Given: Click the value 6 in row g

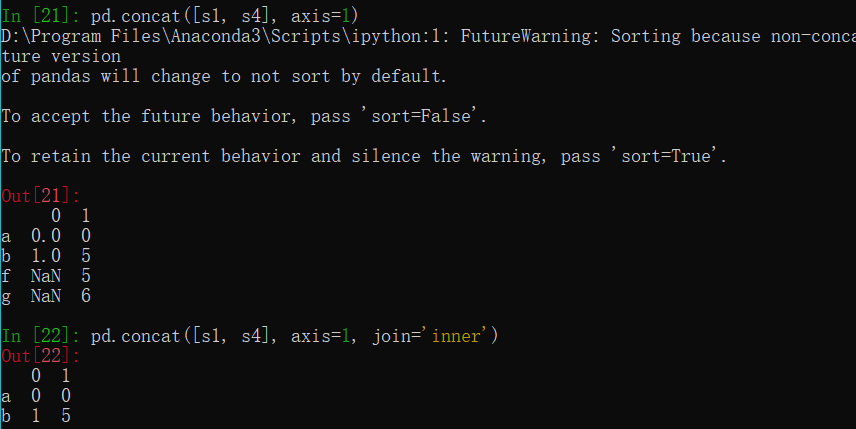Looking at the screenshot, I should pyautogui.click(x=85, y=296).
